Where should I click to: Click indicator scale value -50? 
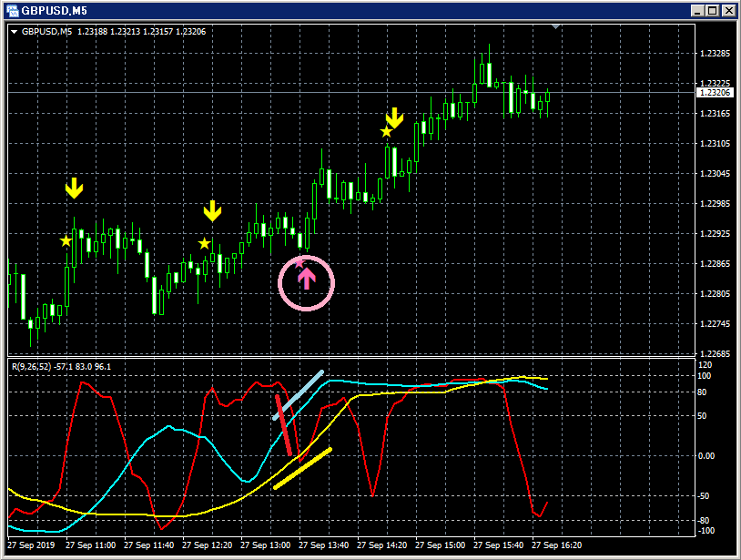click(704, 496)
